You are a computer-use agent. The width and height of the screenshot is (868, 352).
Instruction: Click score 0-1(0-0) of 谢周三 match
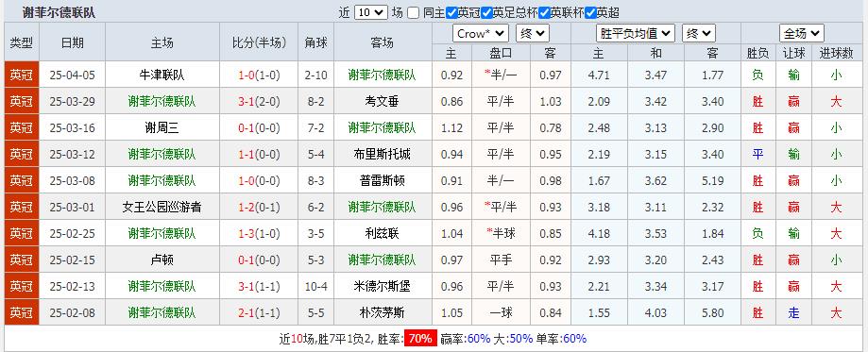point(259,128)
